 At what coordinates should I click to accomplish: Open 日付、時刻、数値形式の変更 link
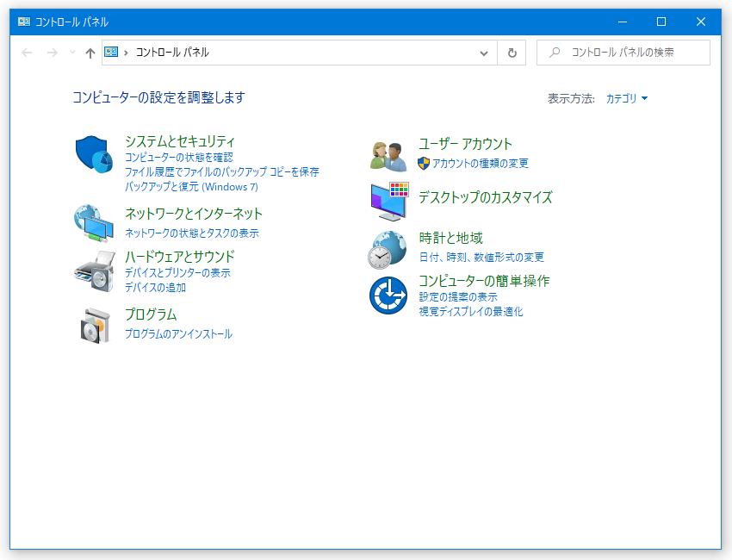click(x=481, y=258)
